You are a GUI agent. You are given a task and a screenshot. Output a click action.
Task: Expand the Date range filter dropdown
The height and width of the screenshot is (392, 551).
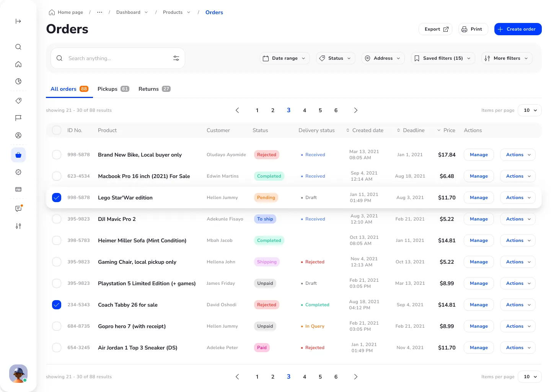pos(285,58)
